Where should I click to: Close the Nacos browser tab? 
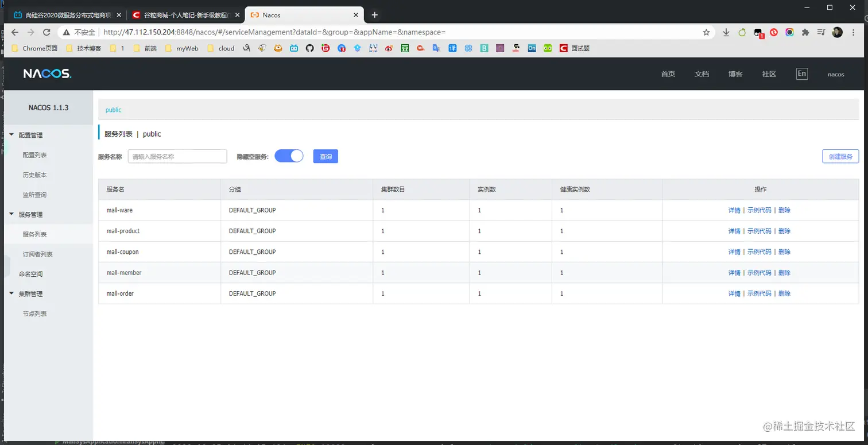point(356,15)
